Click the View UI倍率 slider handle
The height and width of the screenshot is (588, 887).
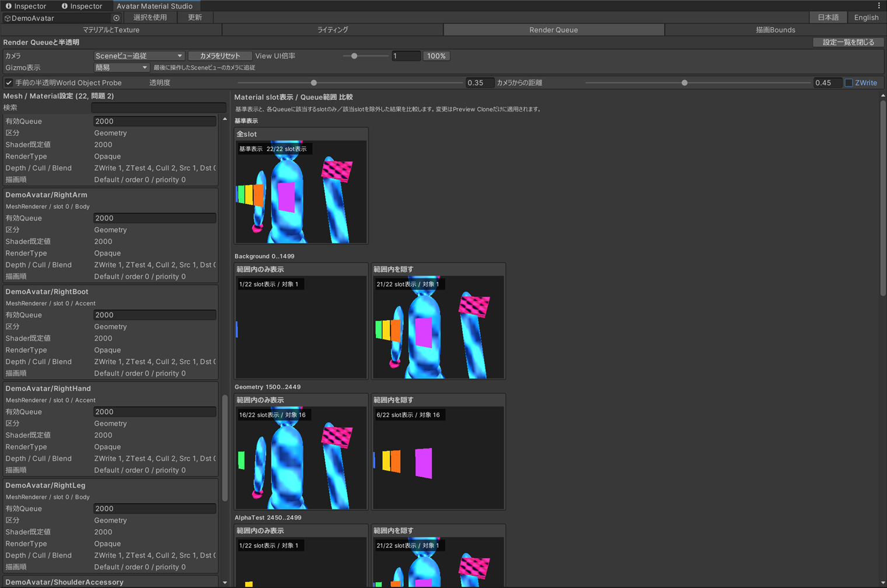tap(354, 56)
